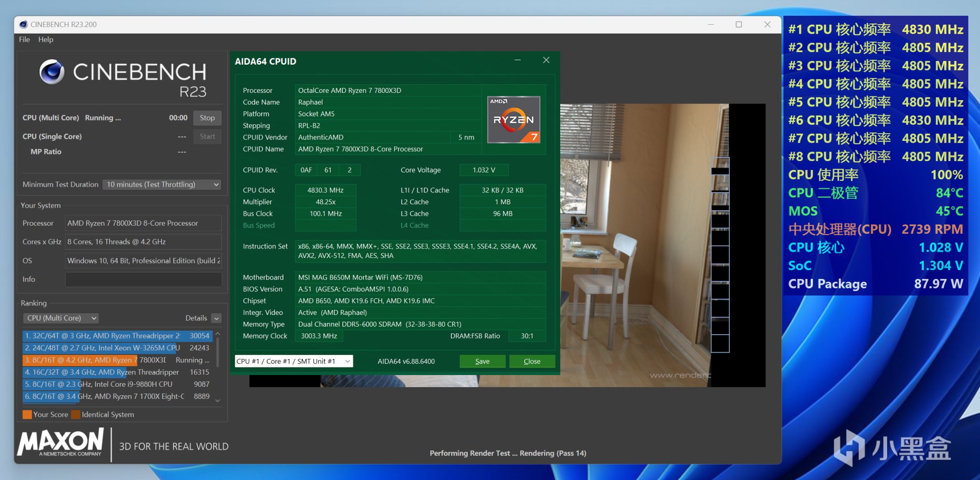Close the AIDA64 CPUID window with X
Image resolution: width=980 pixels, height=480 pixels.
546,60
